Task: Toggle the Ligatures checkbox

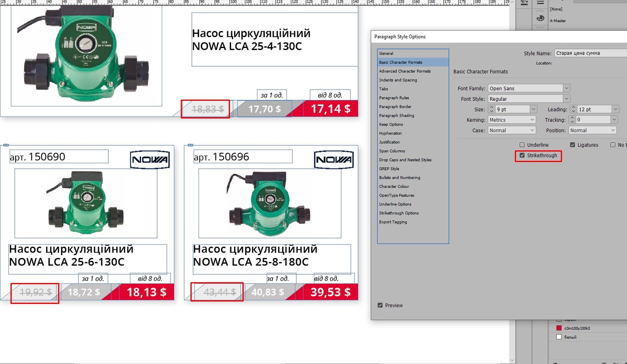Action: pos(573,145)
